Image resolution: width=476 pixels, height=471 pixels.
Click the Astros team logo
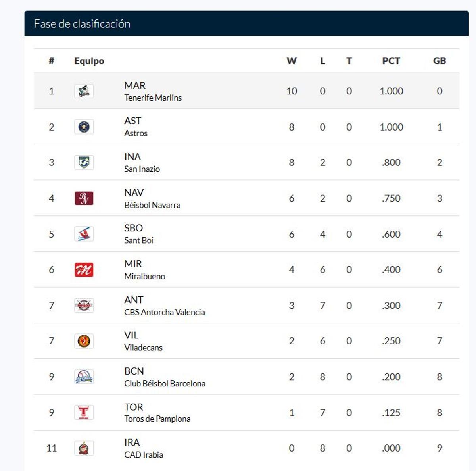(84, 127)
